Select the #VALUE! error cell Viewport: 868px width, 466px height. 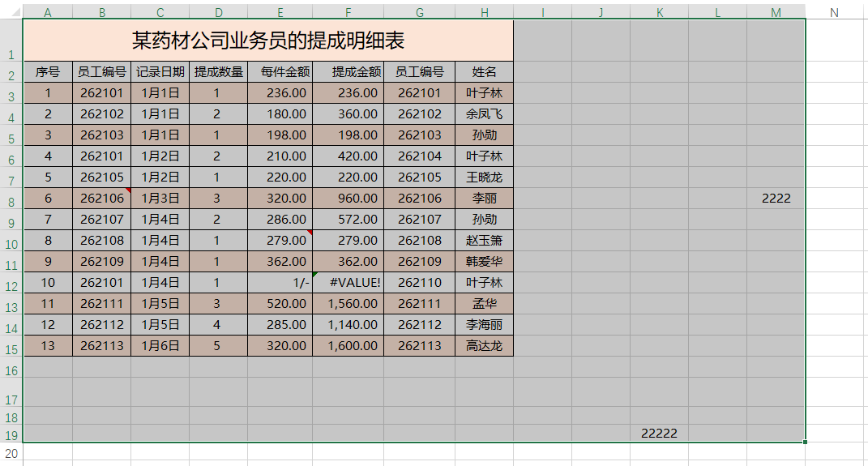coord(348,283)
